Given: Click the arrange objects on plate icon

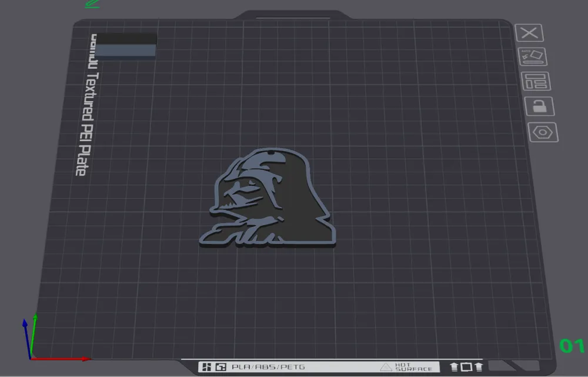Looking at the screenshot, I should (x=536, y=81).
